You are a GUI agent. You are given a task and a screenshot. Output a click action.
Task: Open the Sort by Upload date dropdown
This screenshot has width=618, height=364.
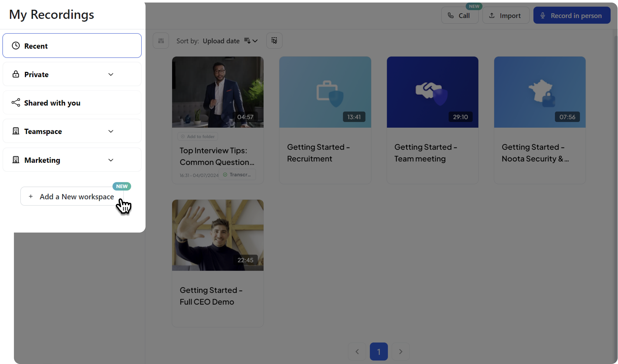(x=221, y=41)
